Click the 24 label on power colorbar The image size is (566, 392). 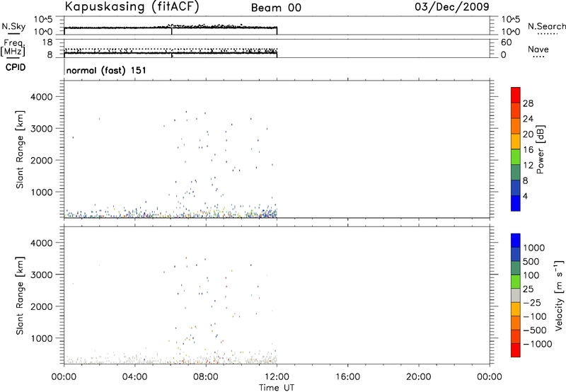(528, 119)
